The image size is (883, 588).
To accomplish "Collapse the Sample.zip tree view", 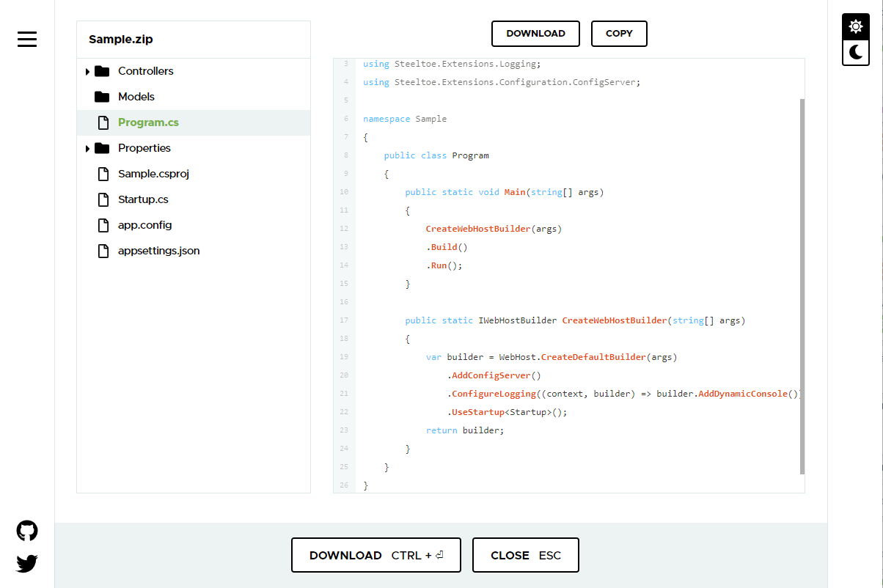I will (x=120, y=39).
